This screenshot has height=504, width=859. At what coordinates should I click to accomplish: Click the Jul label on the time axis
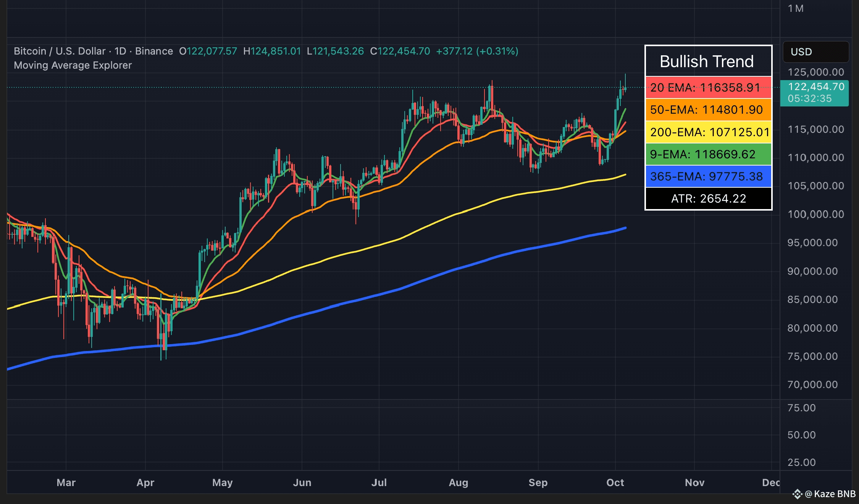tap(379, 483)
